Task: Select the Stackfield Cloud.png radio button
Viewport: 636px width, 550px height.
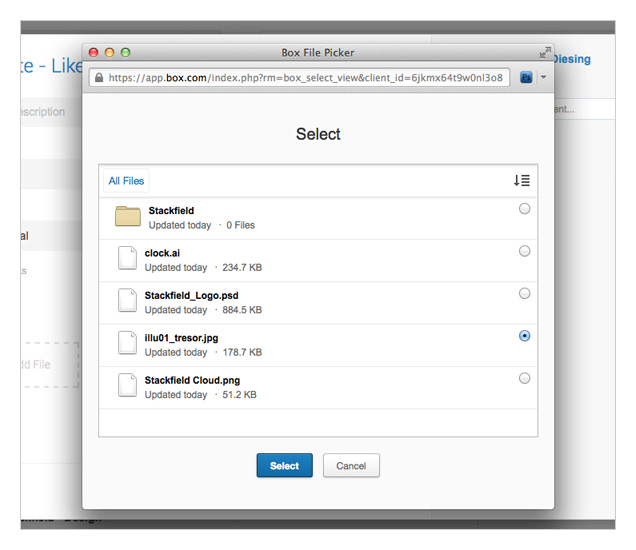Action: click(524, 378)
